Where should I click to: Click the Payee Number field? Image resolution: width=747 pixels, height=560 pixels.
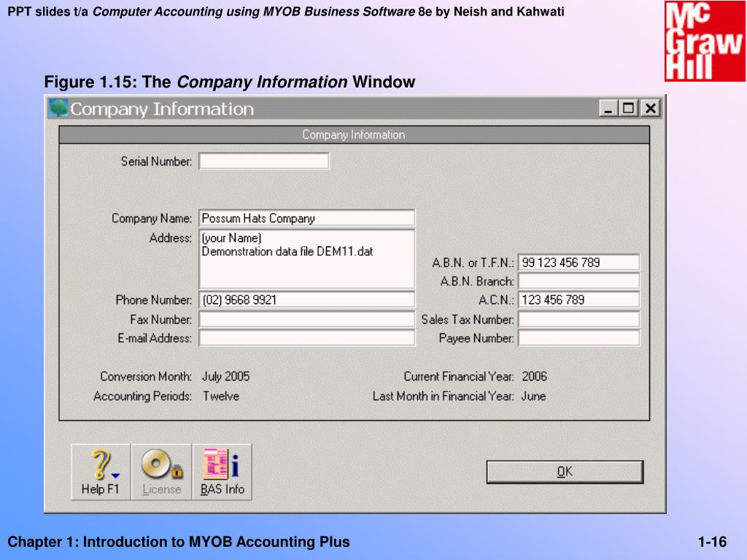point(578,338)
